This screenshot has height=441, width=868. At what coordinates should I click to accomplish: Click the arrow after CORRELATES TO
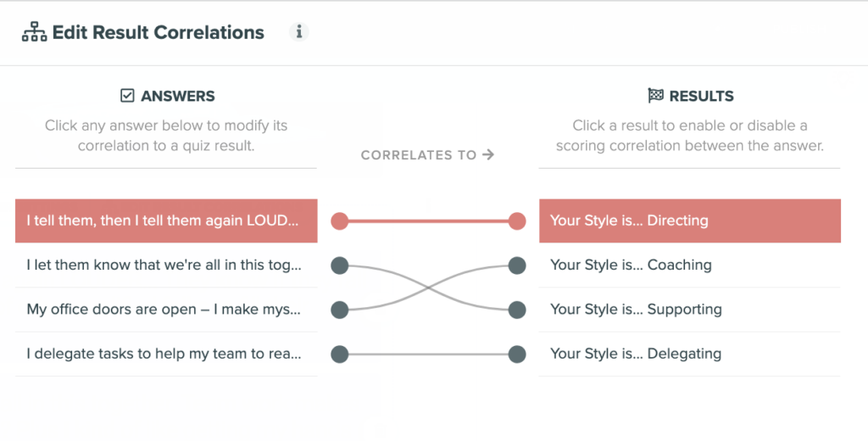[487, 154]
